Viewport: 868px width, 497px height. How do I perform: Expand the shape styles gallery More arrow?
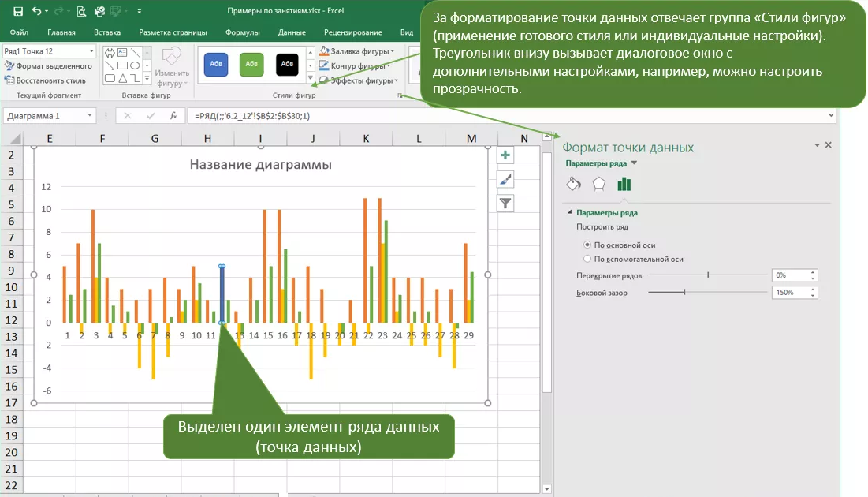310,78
